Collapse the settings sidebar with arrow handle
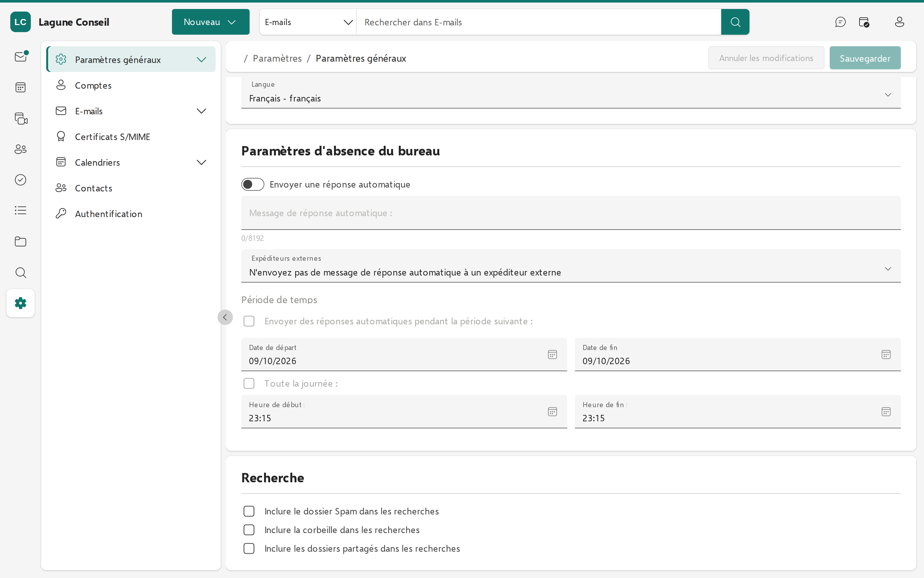924x578 pixels. (x=225, y=317)
